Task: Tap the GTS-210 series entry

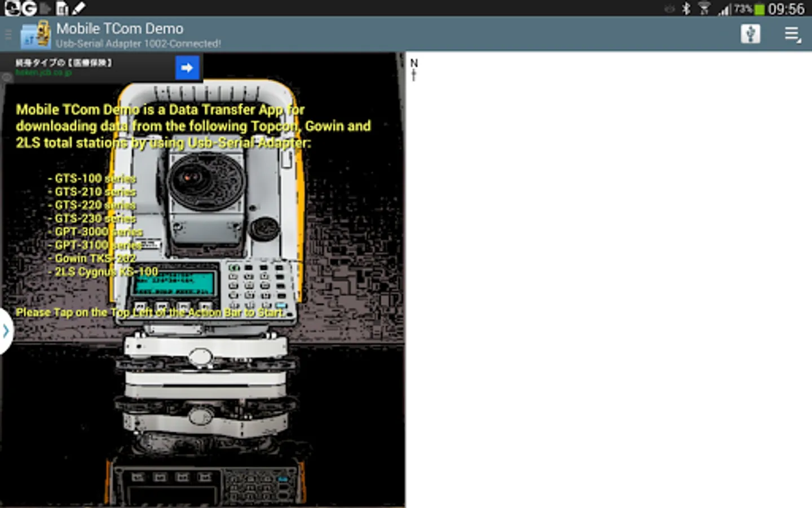Action: click(92, 192)
